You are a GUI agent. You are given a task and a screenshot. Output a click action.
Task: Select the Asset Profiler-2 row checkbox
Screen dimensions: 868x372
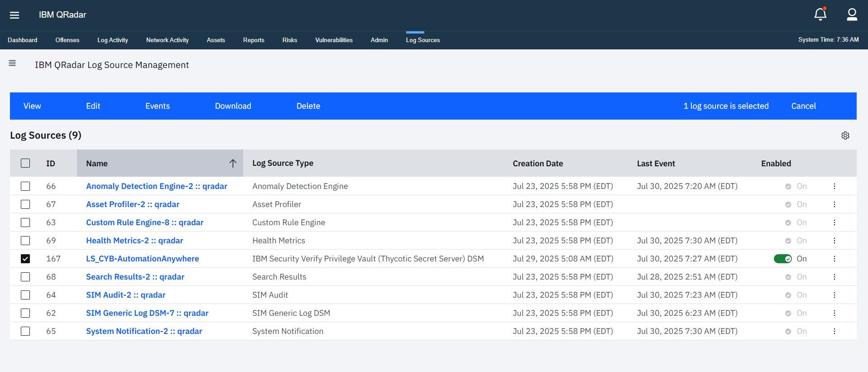(25, 204)
